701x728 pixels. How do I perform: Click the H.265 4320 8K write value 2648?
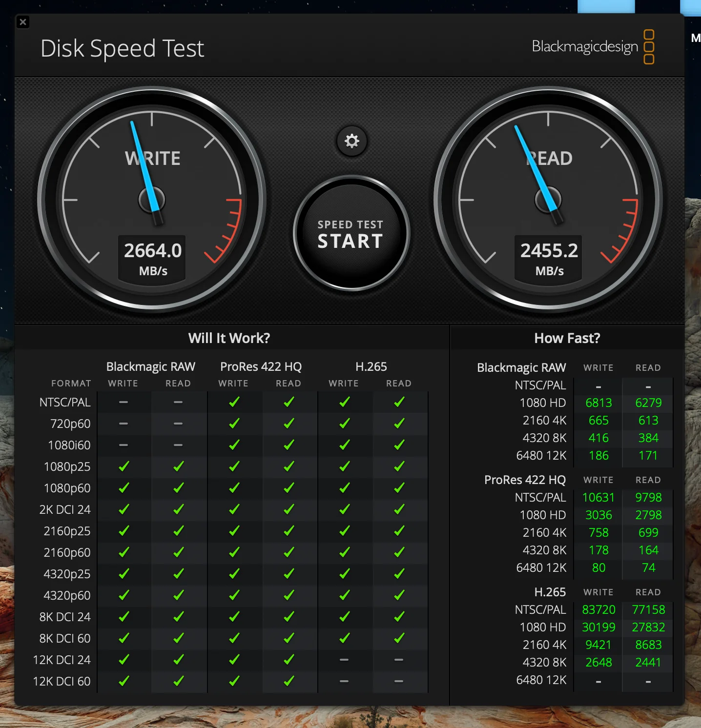click(598, 662)
